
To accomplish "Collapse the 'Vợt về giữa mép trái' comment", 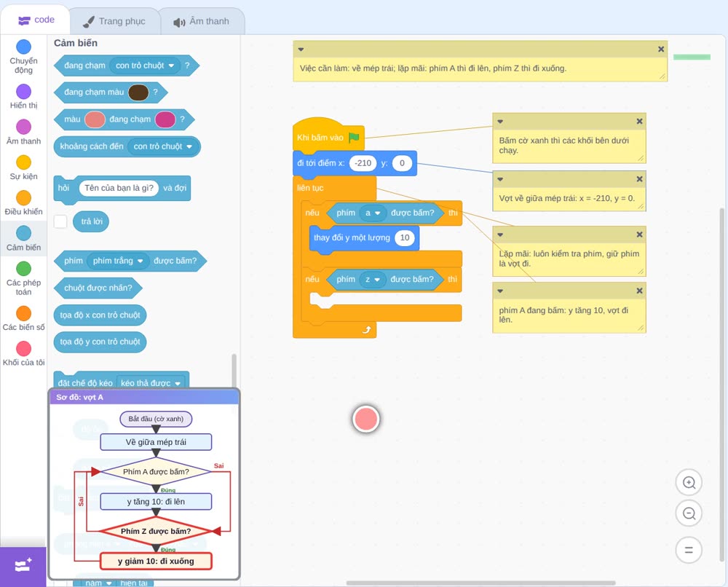I will click(x=500, y=178).
